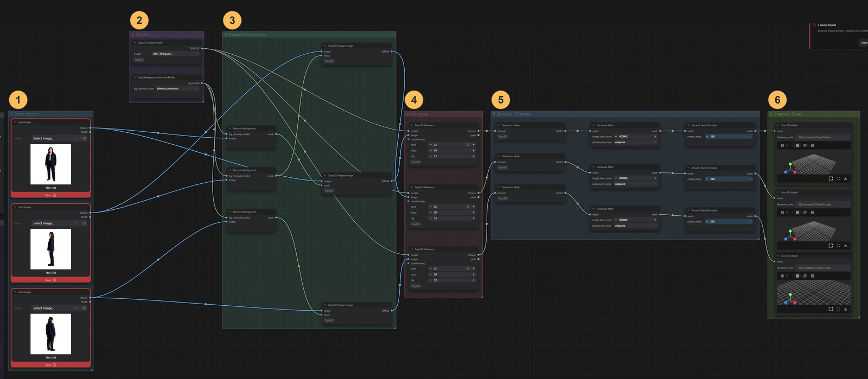
Task: Click fit-to-view icon in A_TripoSG_front viewer
Action: (831, 178)
